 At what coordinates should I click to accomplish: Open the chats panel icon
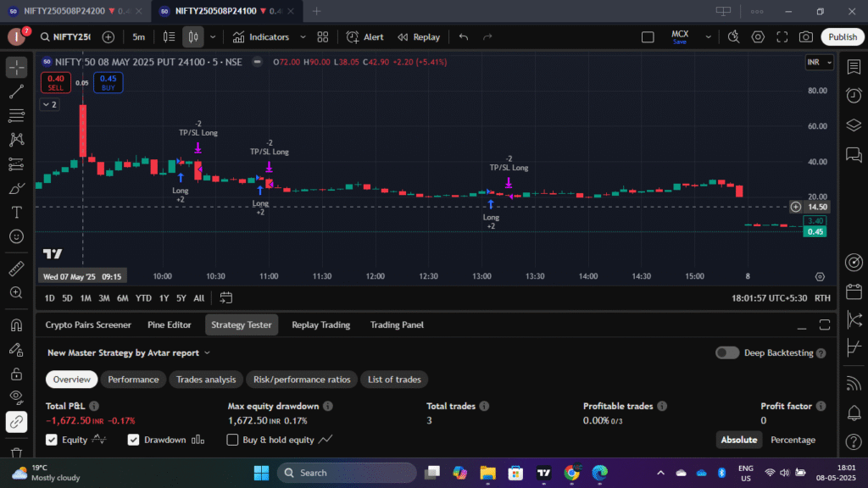(x=854, y=154)
